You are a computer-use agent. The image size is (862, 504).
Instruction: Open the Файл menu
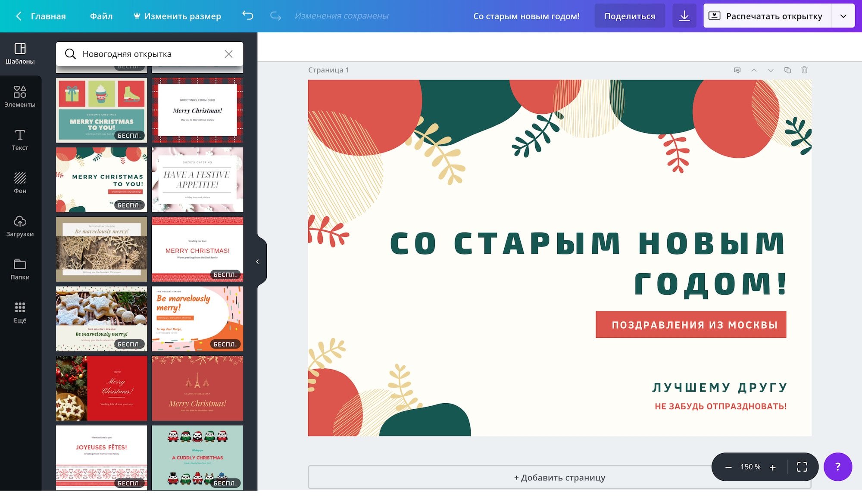[101, 16]
